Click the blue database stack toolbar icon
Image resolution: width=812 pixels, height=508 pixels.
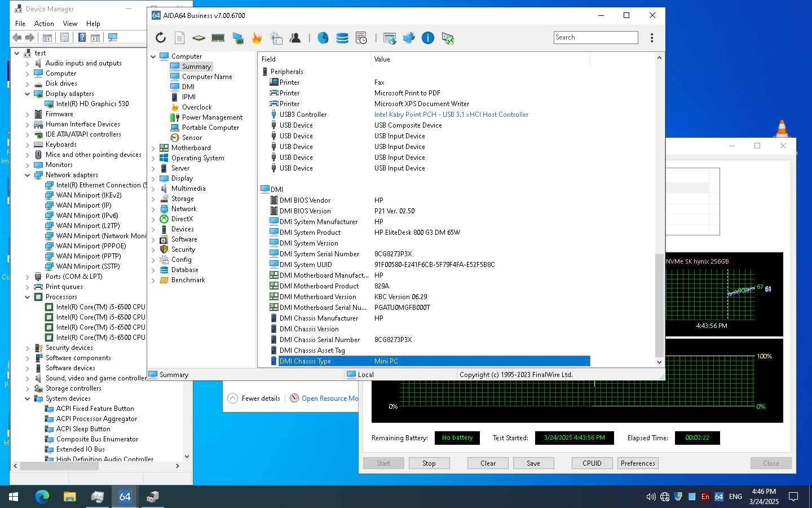click(342, 38)
